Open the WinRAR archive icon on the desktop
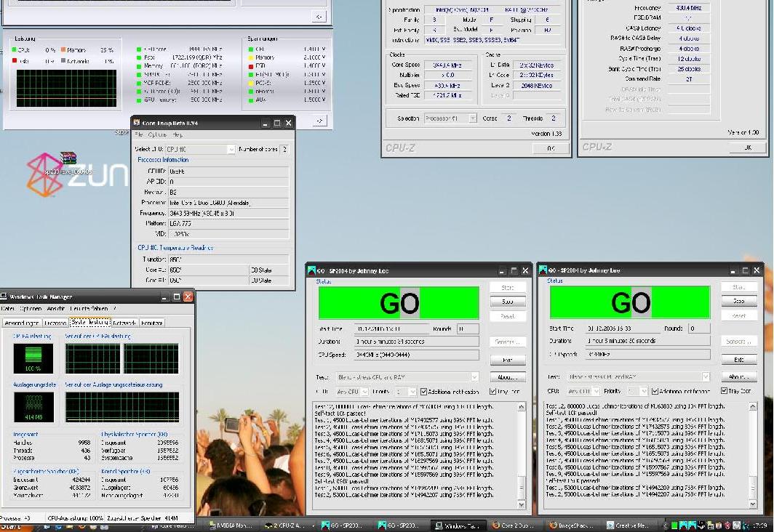Screen dimensions: 774x532 click(x=68, y=158)
